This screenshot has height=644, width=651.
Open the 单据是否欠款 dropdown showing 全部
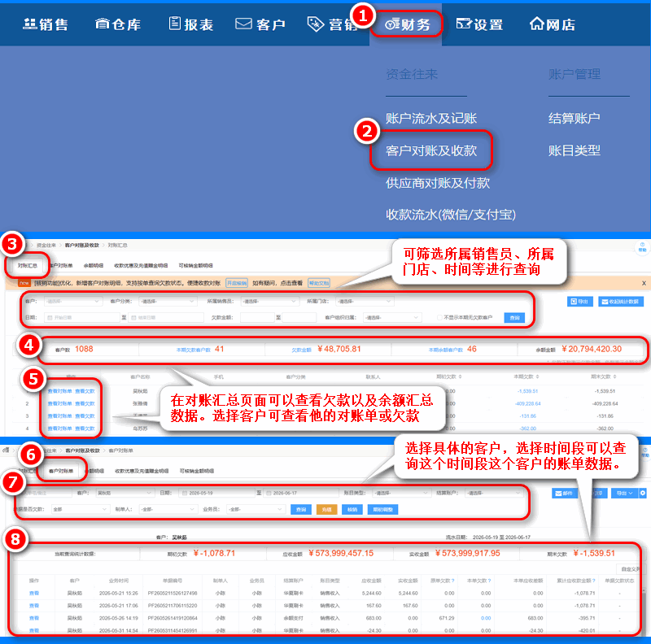[80, 509]
